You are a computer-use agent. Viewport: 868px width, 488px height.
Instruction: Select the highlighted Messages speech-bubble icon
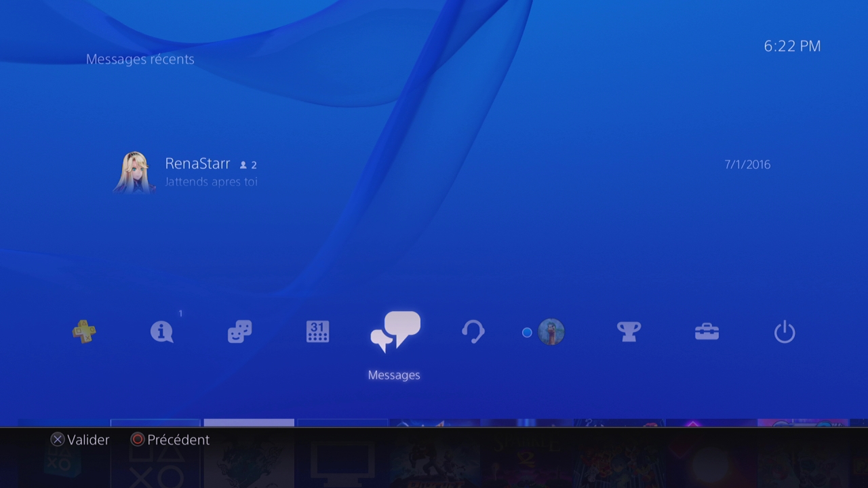click(395, 331)
